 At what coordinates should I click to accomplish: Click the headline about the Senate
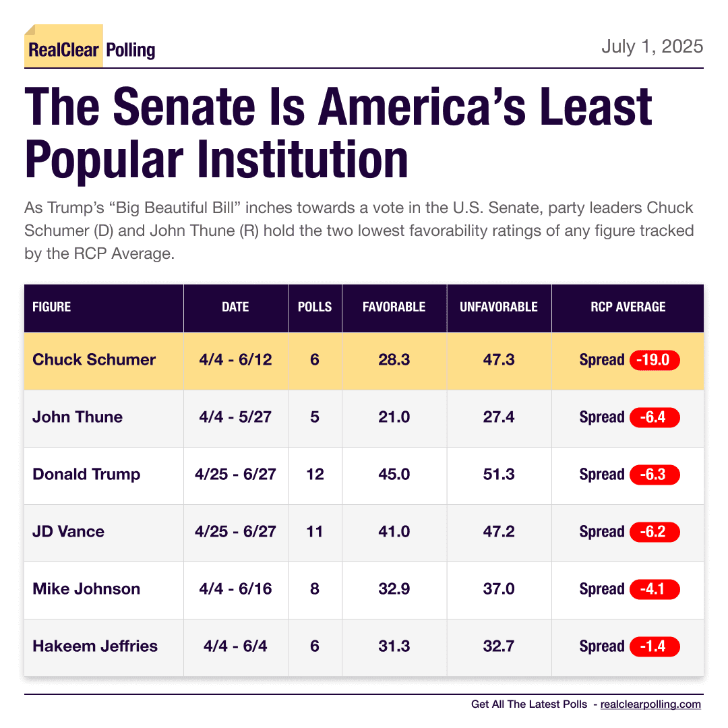point(338,131)
